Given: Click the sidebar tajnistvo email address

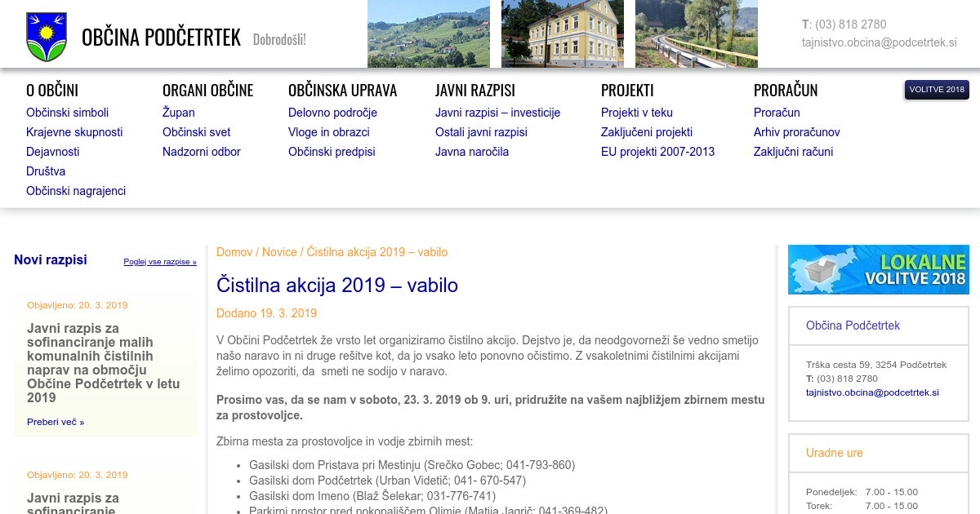Looking at the screenshot, I should coord(872,392).
